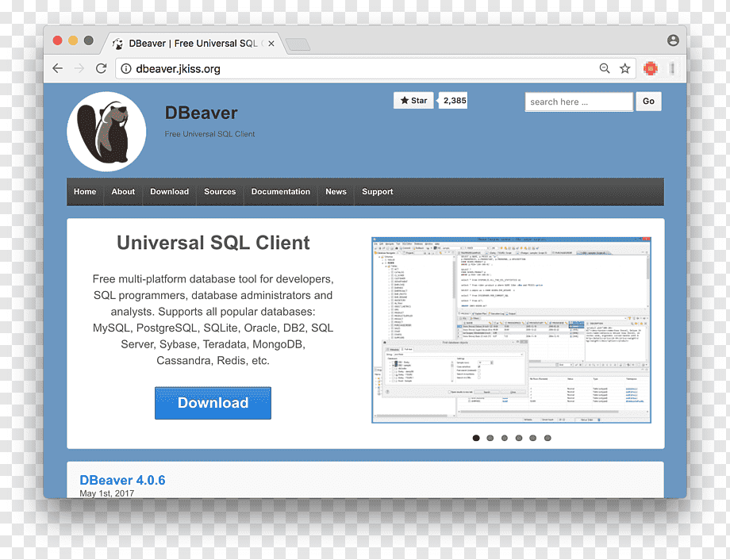The image size is (730, 560).
Task: Bookmark page with the star icon
Action: (624, 69)
